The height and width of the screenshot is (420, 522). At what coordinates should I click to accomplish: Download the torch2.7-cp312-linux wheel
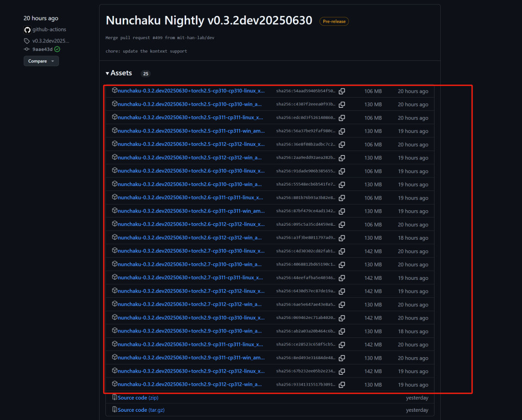point(191,291)
